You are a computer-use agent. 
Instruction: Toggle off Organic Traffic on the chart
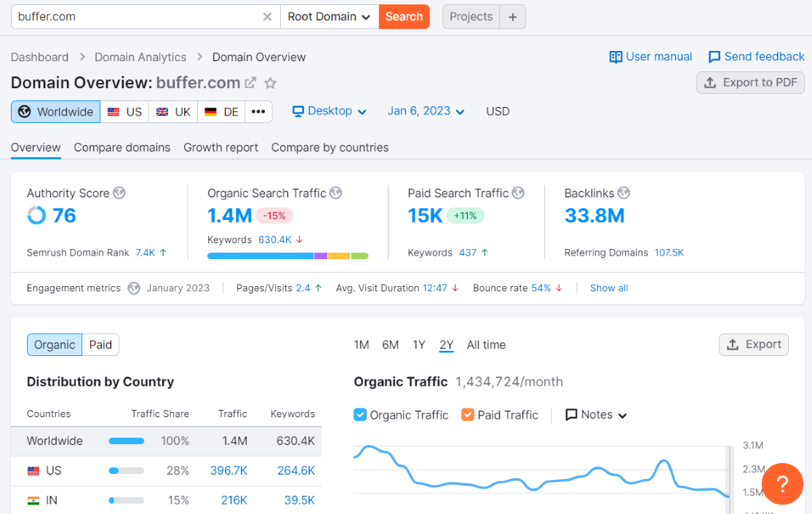coord(360,414)
